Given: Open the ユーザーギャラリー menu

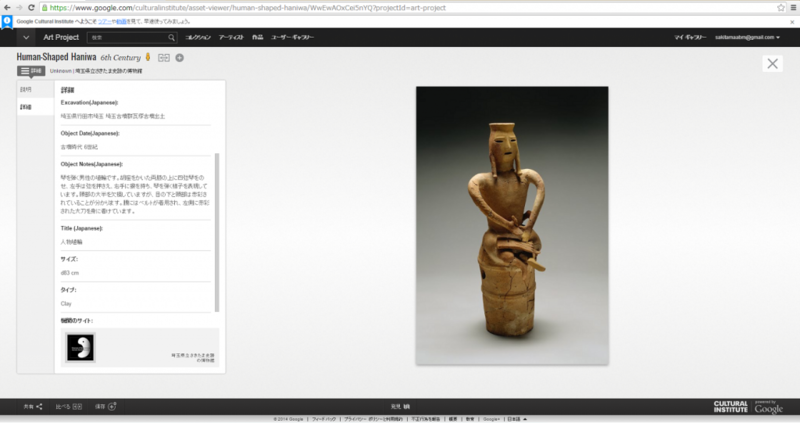Looking at the screenshot, I should tap(292, 37).
